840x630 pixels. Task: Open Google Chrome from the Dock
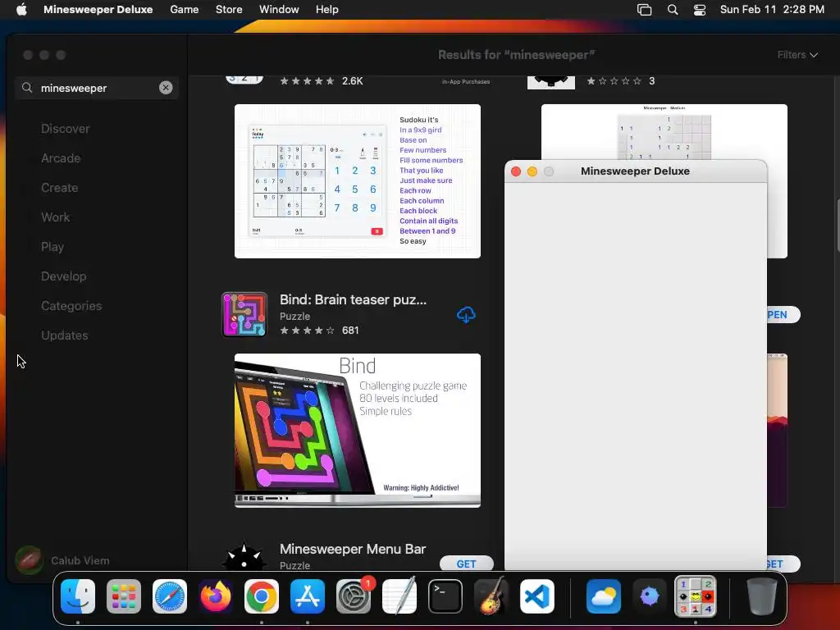tap(262, 596)
